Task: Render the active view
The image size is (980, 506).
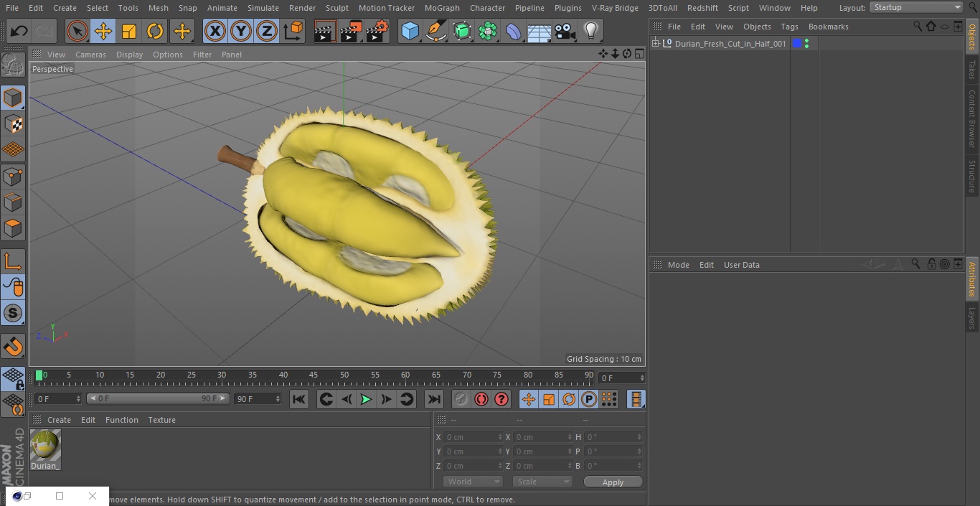Action: pos(325,31)
